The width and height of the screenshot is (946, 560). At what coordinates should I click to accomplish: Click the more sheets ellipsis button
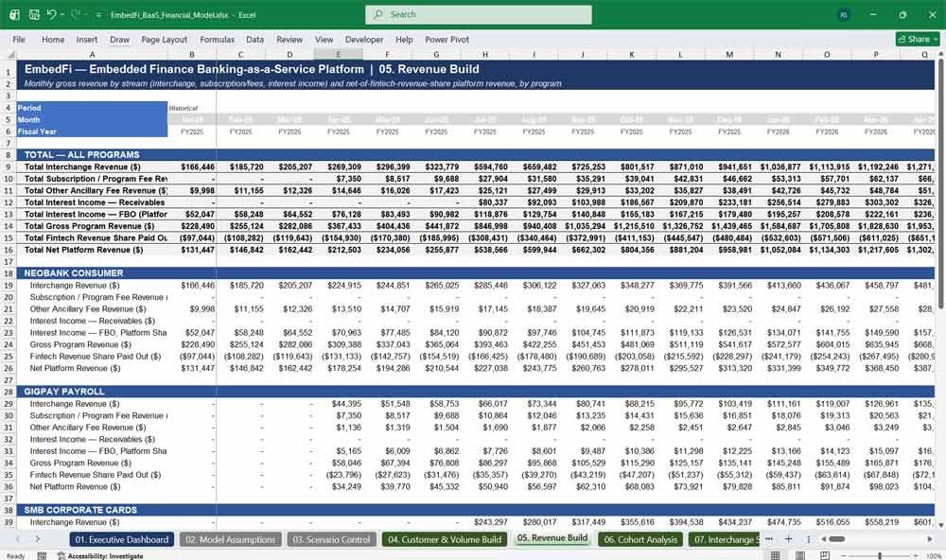pyautogui.click(x=768, y=539)
